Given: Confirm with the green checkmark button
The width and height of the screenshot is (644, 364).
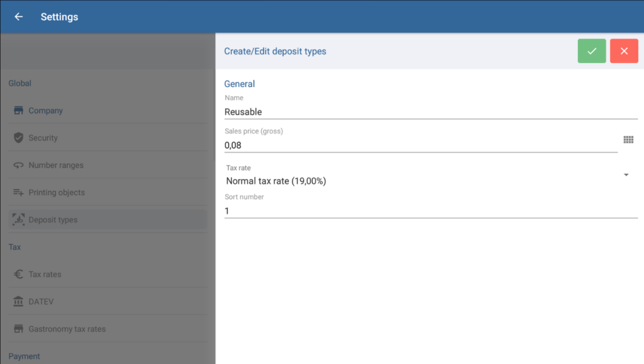Looking at the screenshot, I should 592,51.
